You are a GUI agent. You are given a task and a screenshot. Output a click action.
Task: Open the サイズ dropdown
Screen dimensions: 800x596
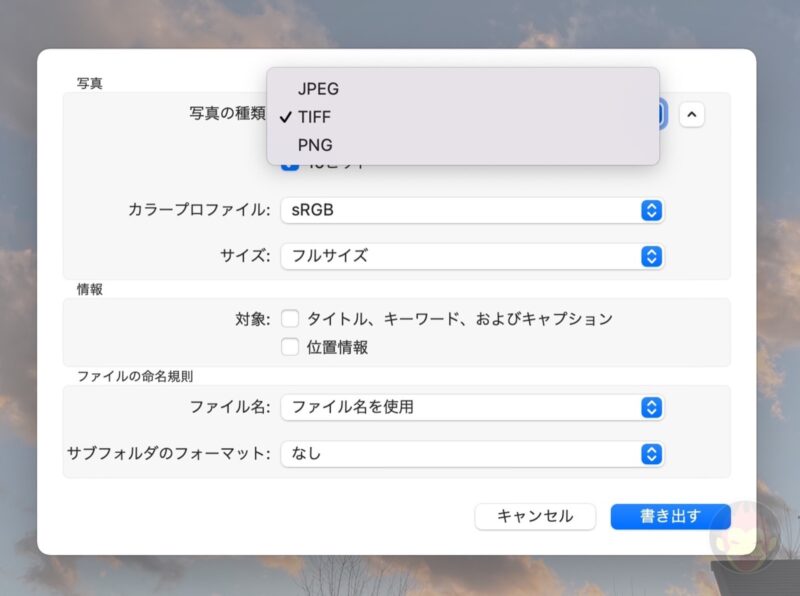tap(470, 257)
